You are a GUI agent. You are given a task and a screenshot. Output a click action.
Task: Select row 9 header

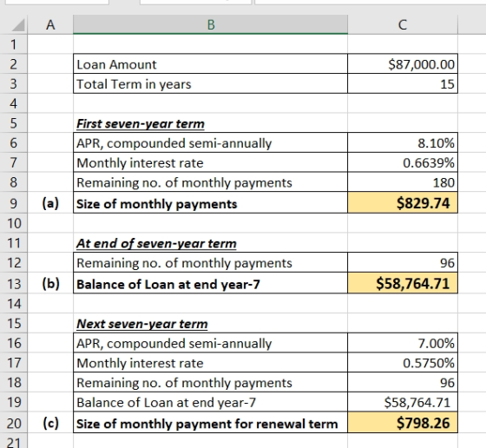click(14, 203)
